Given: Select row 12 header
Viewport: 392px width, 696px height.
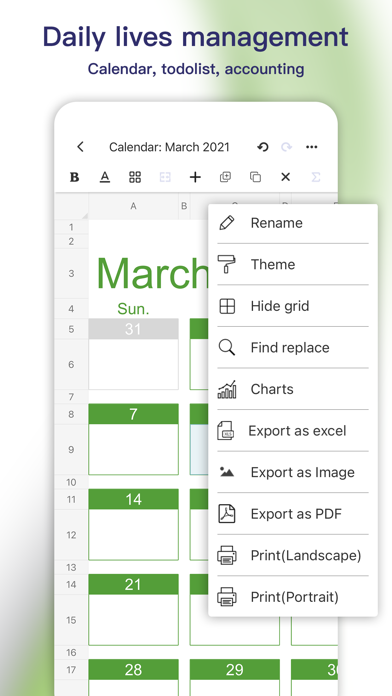Looking at the screenshot, I should (x=71, y=535).
